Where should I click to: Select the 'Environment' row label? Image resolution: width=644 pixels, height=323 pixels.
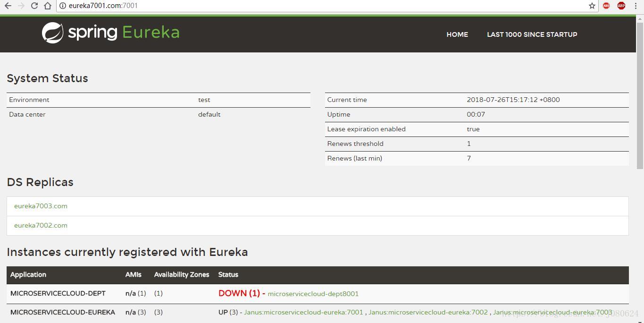[29, 100]
